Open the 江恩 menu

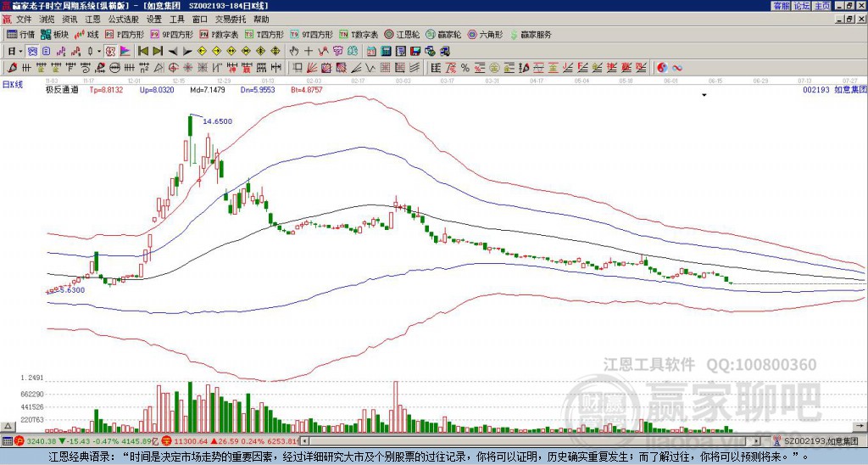[92, 20]
